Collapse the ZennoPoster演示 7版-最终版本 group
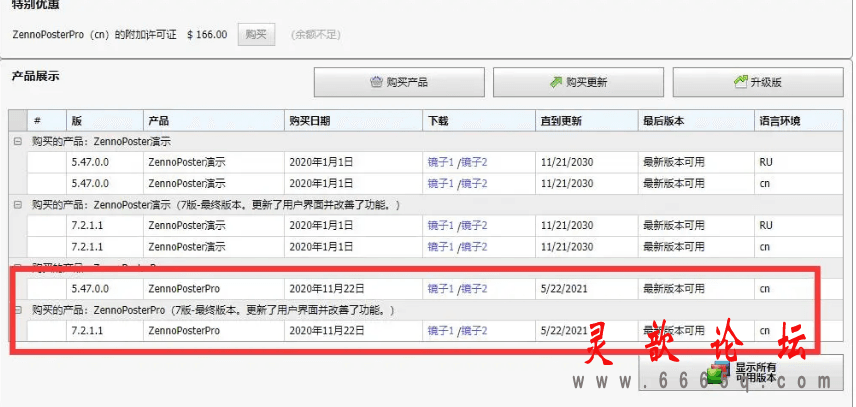This screenshot has height=407, width=856. (17, 205)
